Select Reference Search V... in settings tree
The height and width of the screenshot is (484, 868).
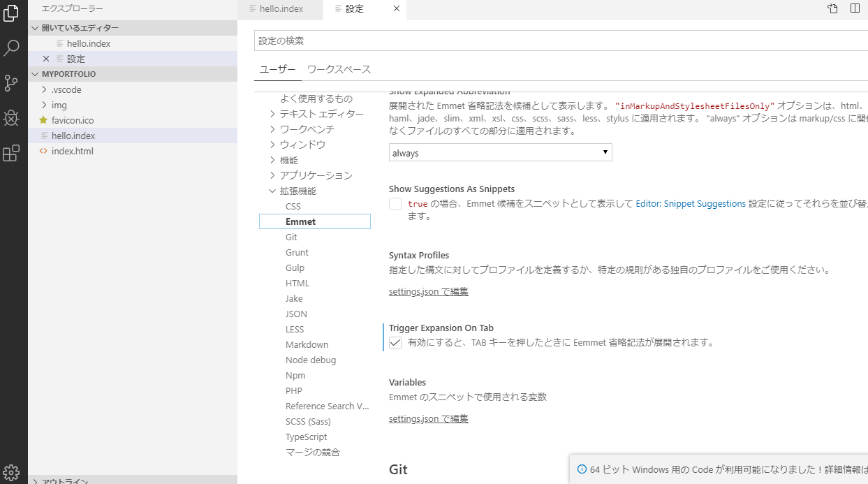(328, 406)
